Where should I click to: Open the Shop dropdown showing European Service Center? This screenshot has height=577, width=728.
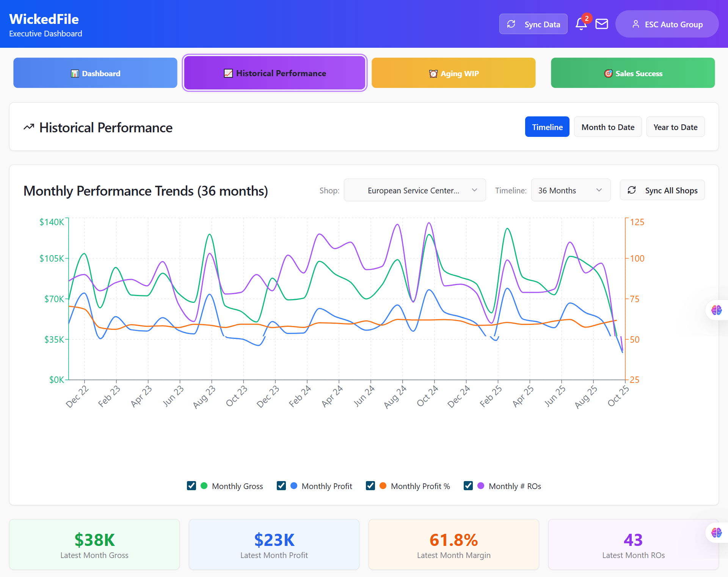pos(414,190)
